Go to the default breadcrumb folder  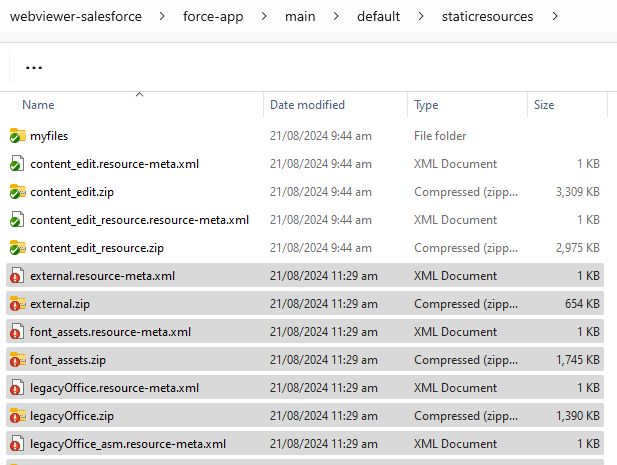pyautogui.click(x=379, y=17)
